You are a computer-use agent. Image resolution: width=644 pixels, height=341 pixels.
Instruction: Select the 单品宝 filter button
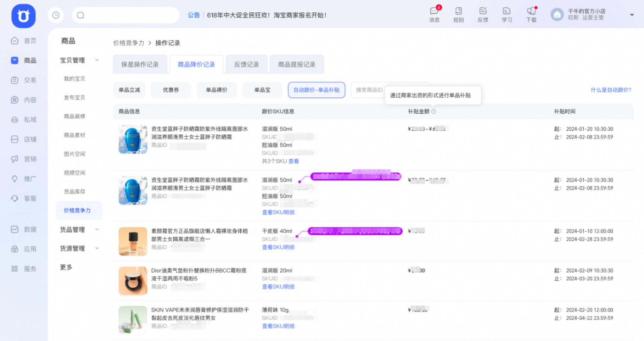pos(262,90)
